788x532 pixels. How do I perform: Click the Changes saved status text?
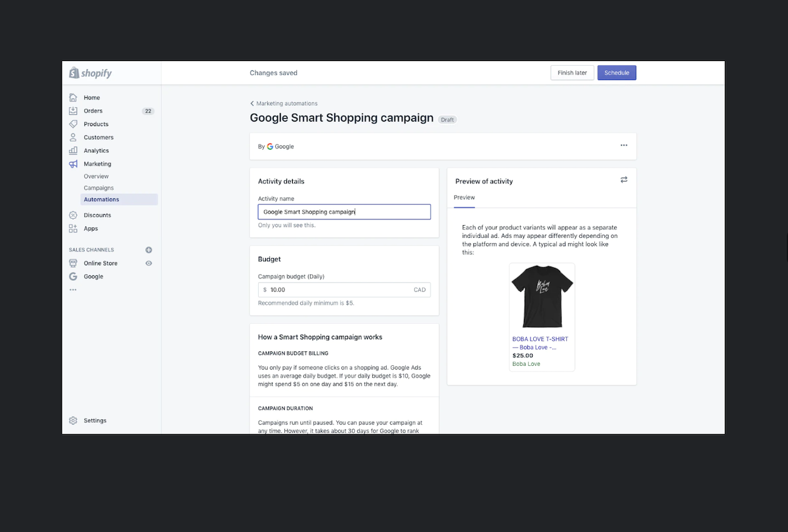tap(273, 73)
